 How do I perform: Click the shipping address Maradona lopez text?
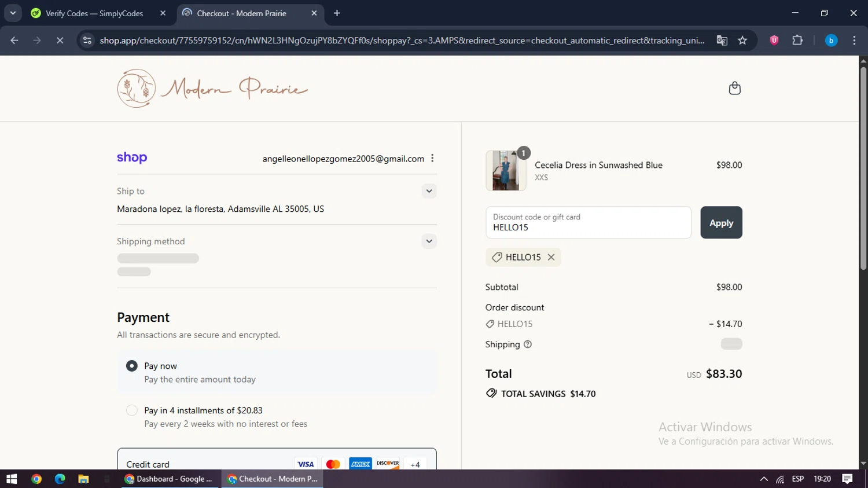coord(220,209)
